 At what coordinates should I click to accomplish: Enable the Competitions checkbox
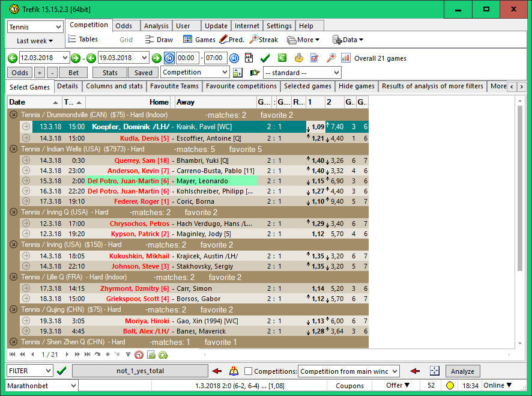pyautogui.click(x=249, y=371)
